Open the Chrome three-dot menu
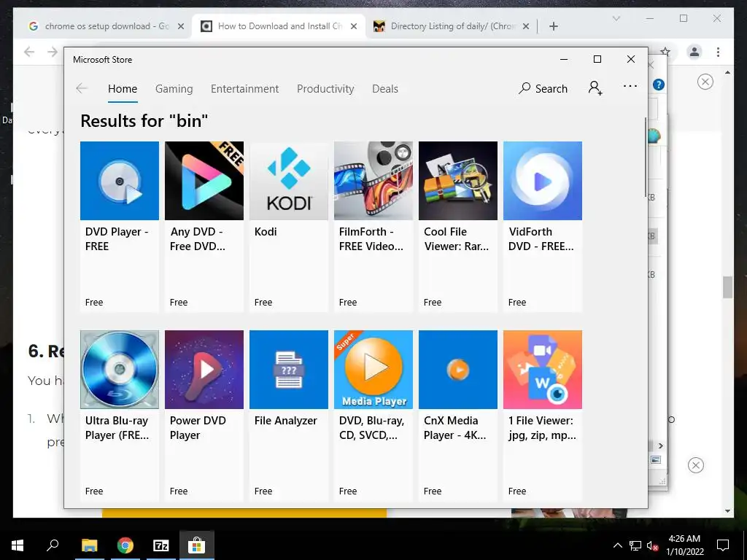The image size is (747, 560). tap(718, 52)
